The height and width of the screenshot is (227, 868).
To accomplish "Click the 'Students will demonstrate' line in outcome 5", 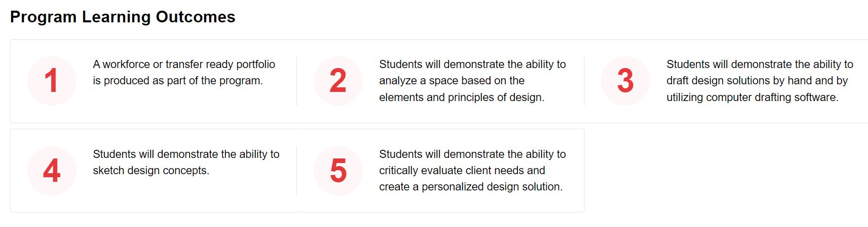I will coord(472,154).
